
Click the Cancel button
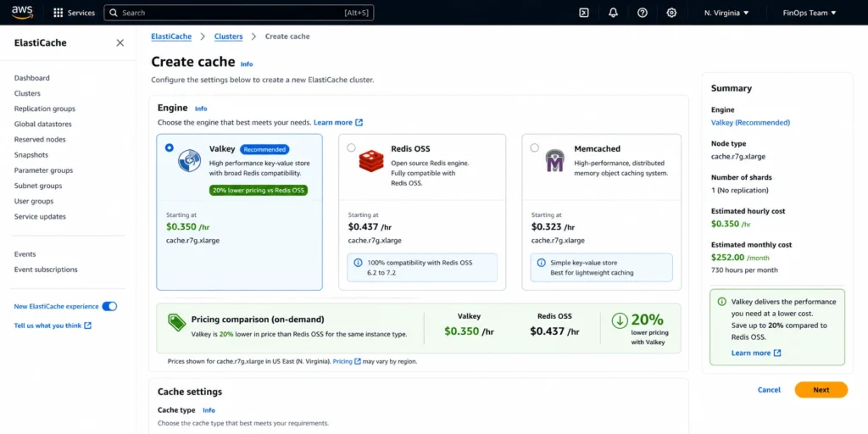tap(769, 390)
